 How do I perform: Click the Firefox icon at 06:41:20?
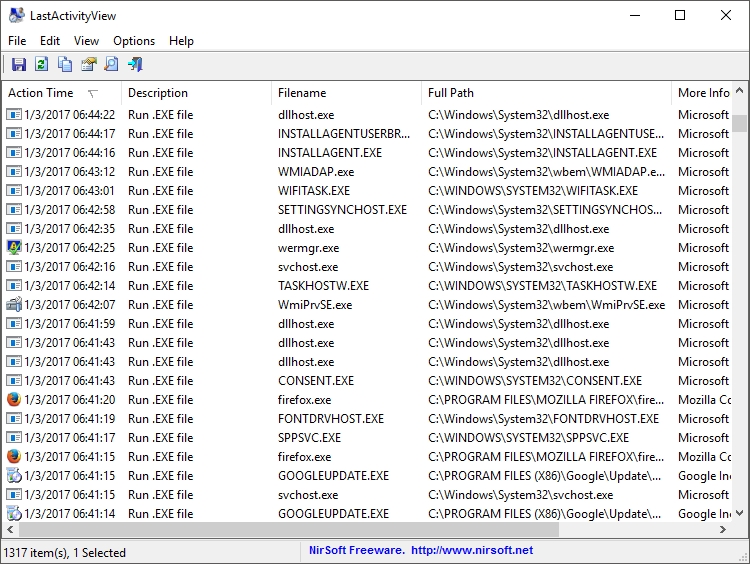point(14,399)
